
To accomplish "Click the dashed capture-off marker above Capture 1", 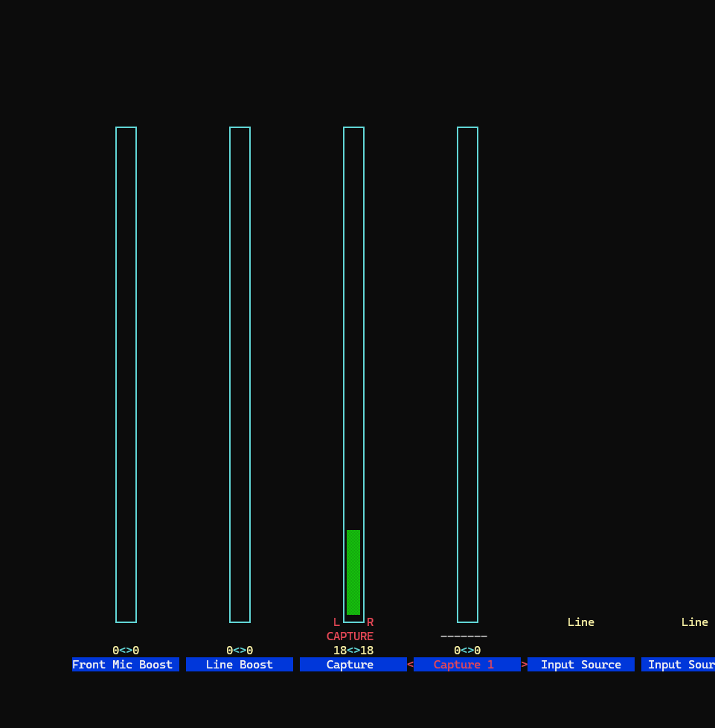I will 464,636.
